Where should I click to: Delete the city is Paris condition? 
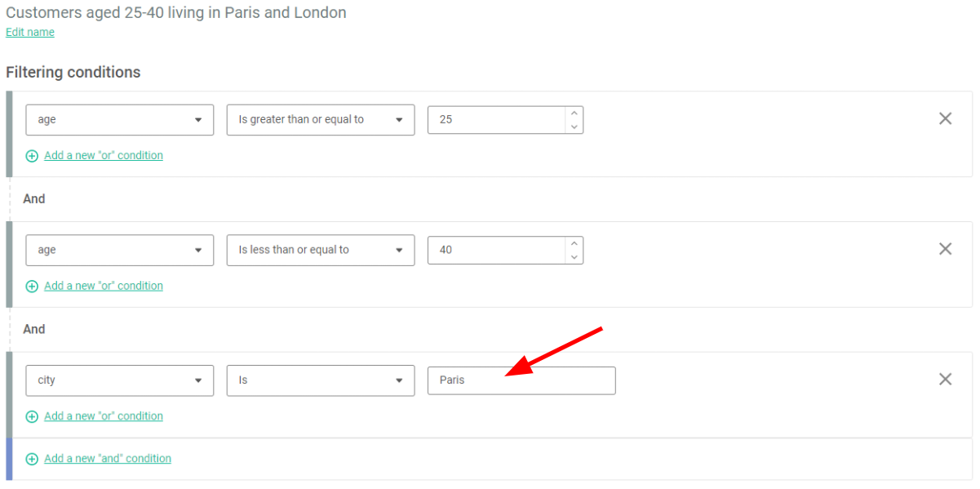click(945, 379)
